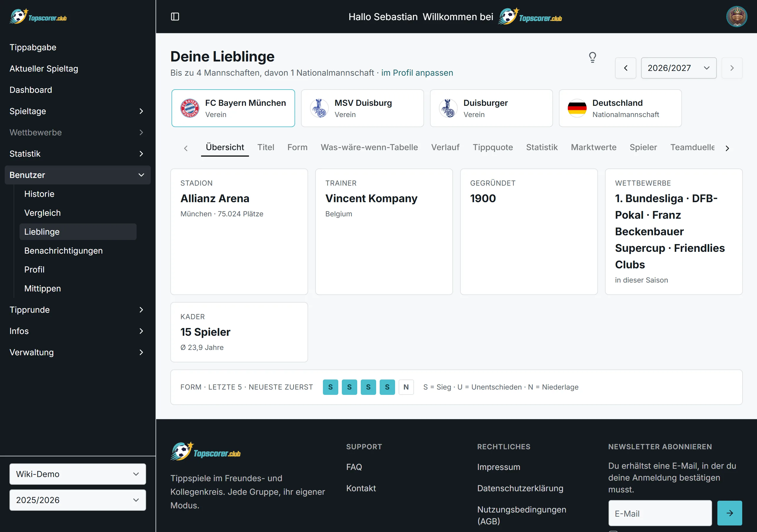Open the Verlauf tab
Viewport: 757px width, 532px height.
tap(445, 147)
